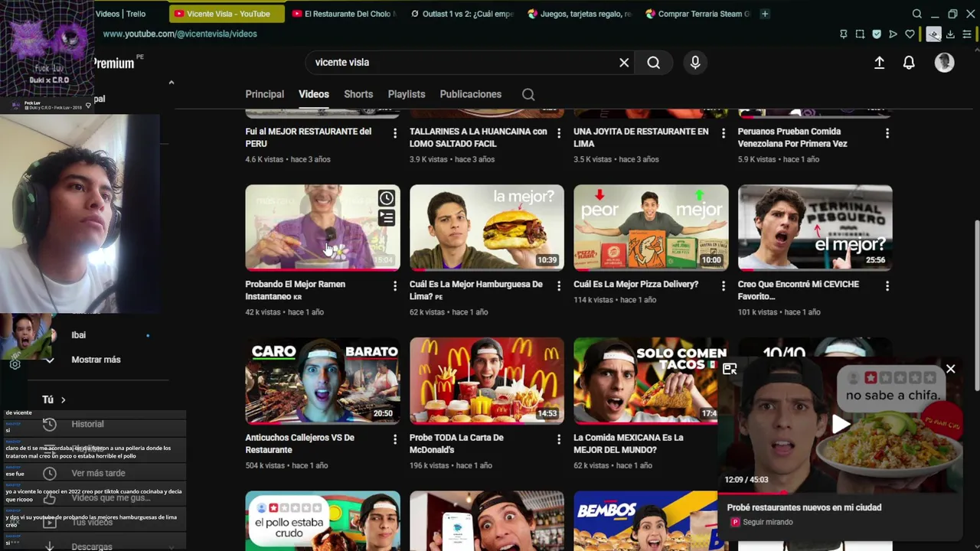Open Ver más tarde in sidebar
Screen dimensions: 980x551
tap(98, 473)
